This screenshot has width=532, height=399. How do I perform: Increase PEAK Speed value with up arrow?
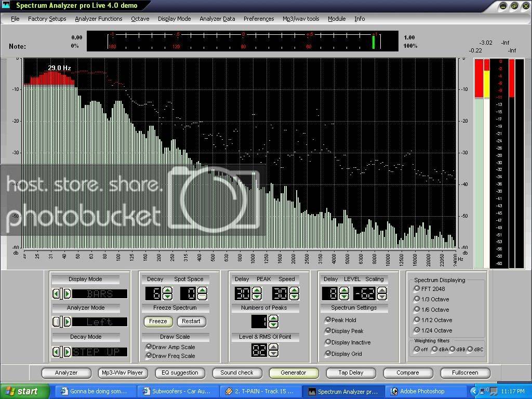pos(294,290)
